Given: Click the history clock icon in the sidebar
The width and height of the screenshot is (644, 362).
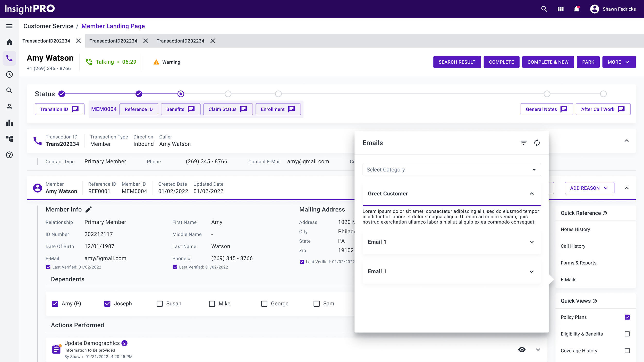Looking at the screenshot, I should [9, 74].
